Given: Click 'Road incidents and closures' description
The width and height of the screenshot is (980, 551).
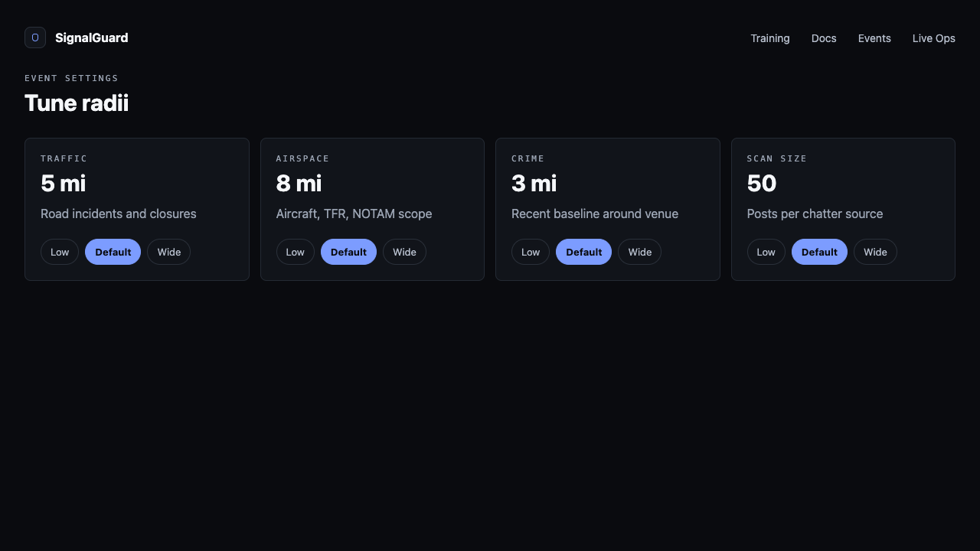Looking at the screenshot, I should coord(119,214).
